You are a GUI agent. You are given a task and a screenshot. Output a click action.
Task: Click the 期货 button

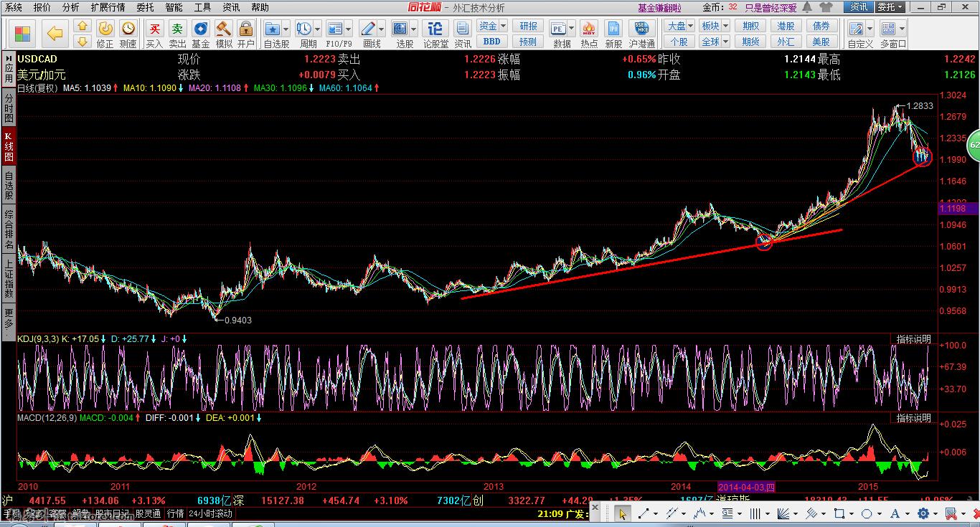tap(750, 42)
